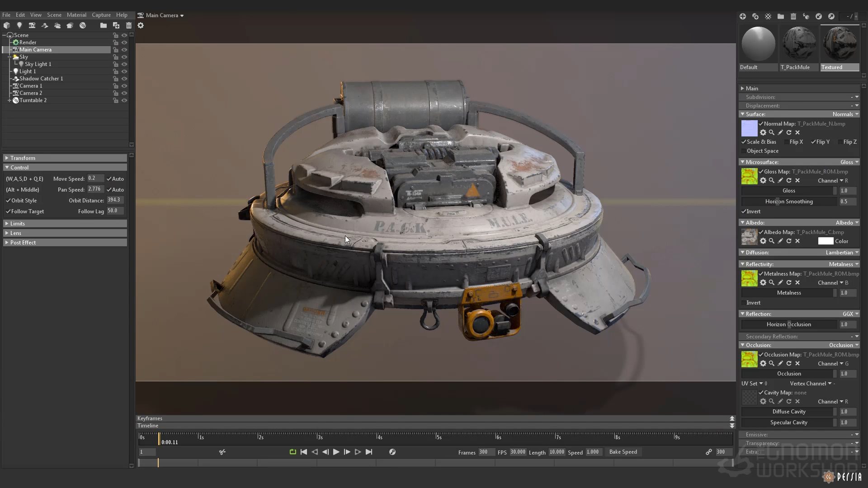
Task: Open the Material menu
Action: coord(76,15)
